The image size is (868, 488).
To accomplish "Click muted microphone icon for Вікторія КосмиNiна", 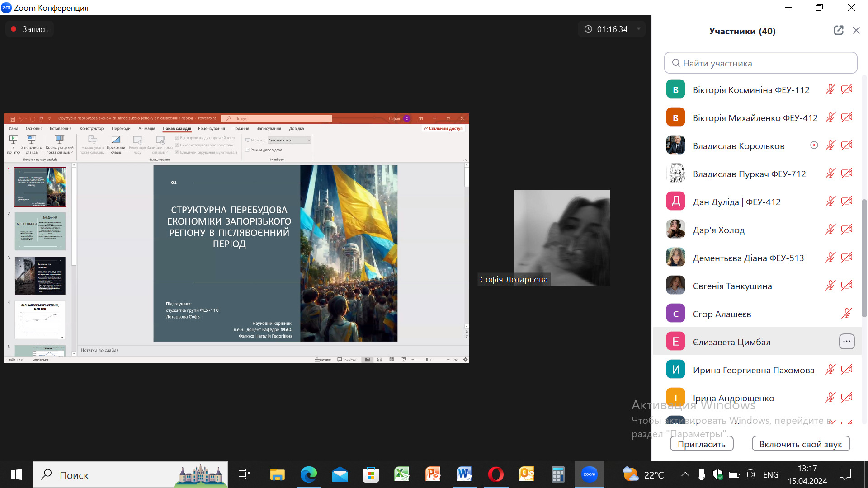I will pos(830,89).
